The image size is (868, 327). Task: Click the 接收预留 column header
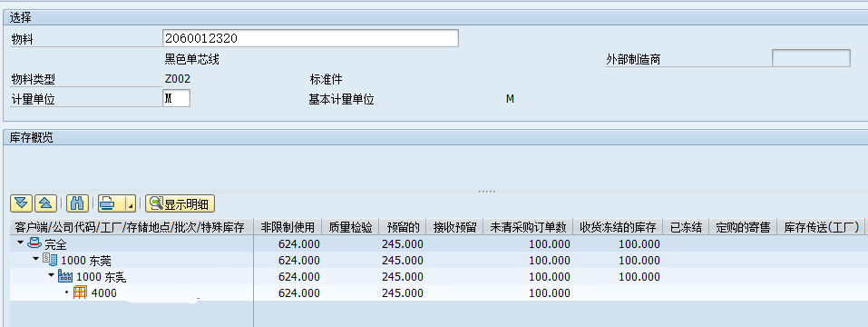coord(454,227)
